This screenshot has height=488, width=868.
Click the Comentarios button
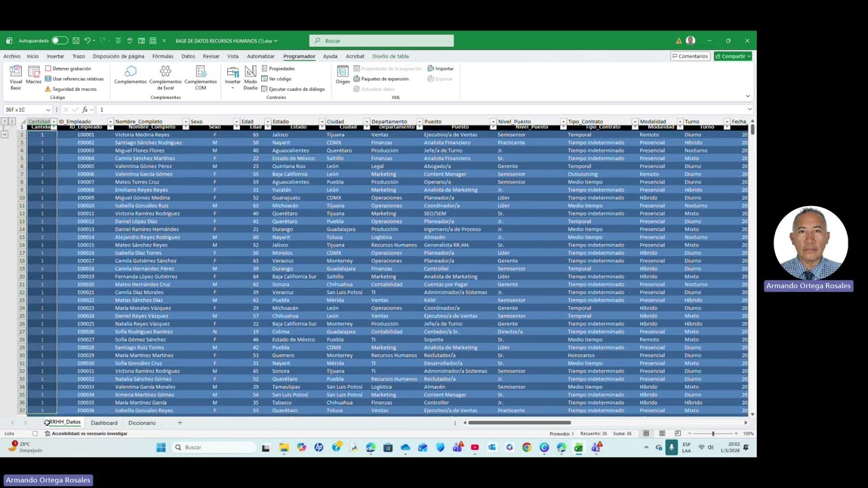click(690, 56)
